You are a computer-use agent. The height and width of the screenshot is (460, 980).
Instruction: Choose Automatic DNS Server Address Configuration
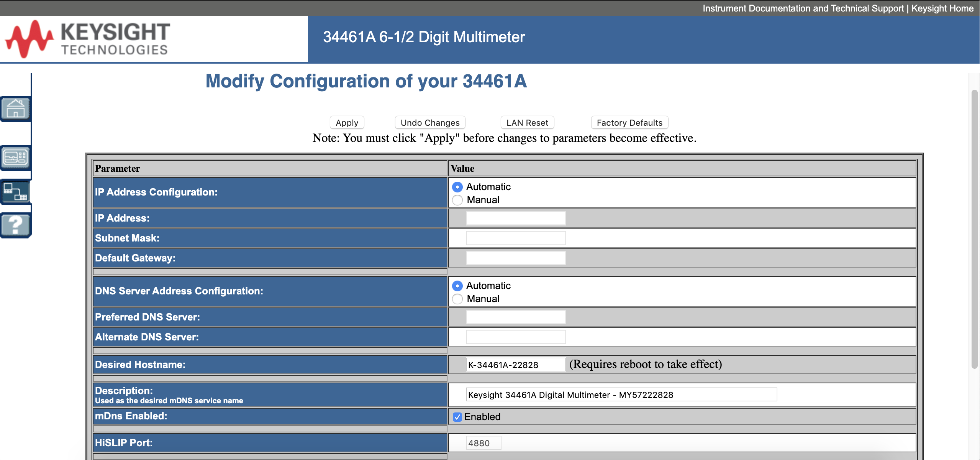[x=457, y=286]
